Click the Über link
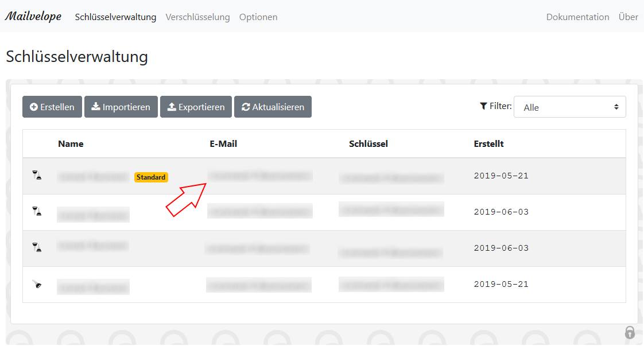The image size is (644, 346). tap(628, 17)
